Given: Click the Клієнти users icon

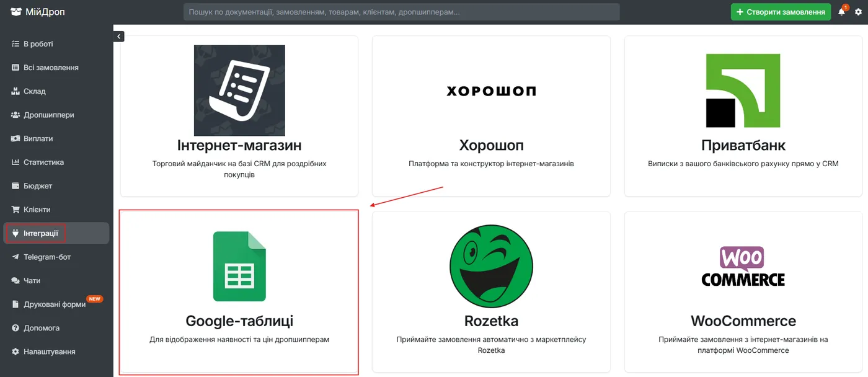Looking at the screenshot, I should [15, 210].
